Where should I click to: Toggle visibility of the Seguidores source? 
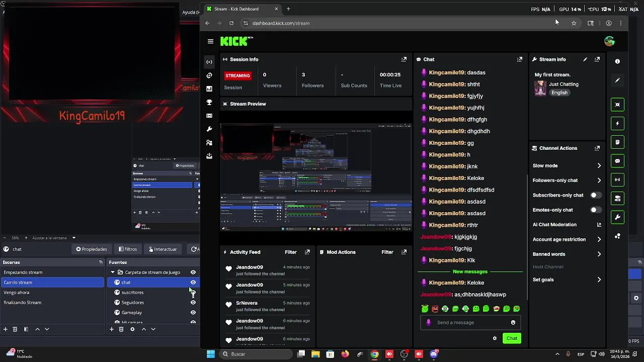193,303
